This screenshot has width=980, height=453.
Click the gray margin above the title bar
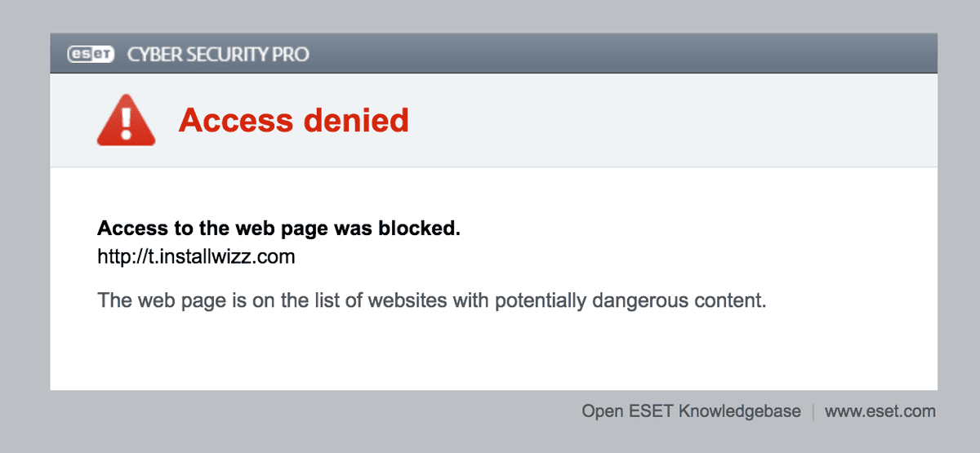[x=490, y=16]
